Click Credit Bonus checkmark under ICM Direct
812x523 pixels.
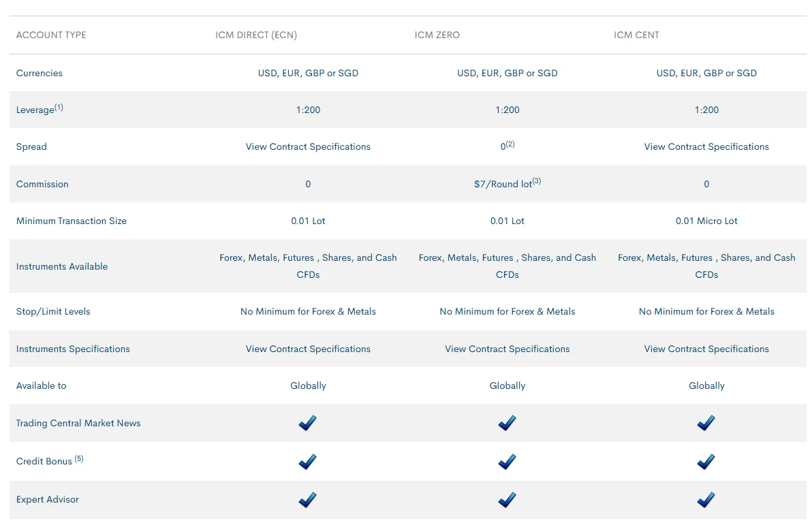click(307, 462)
